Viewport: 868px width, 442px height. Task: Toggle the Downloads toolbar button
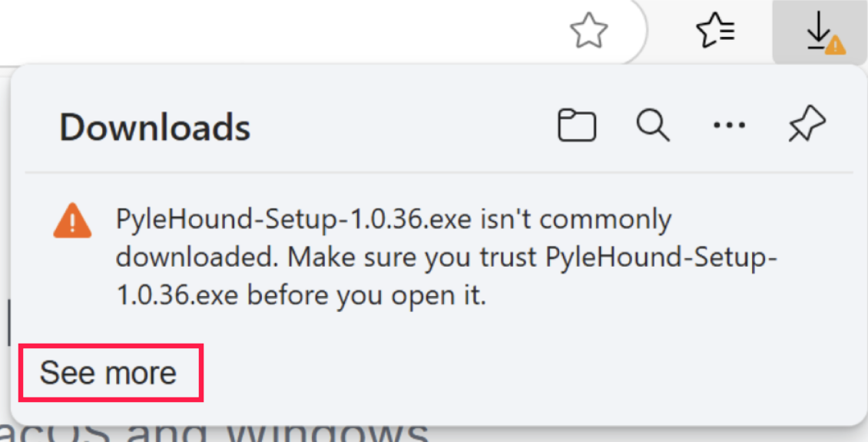tap(819, 32)
